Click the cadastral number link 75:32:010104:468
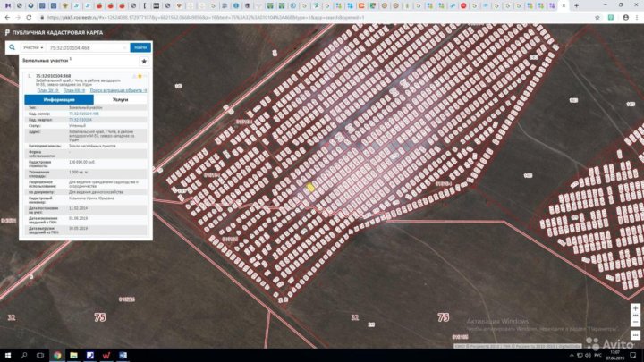This screenshot has height=362, width=644. pyautogui.click(x=84, y=114)
